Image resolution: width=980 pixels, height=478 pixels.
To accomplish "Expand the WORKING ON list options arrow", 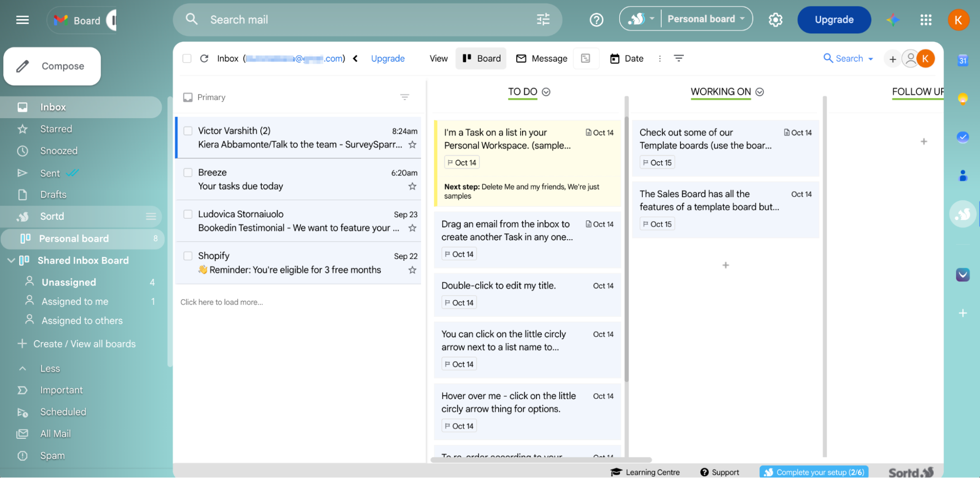I will [759, 92].
